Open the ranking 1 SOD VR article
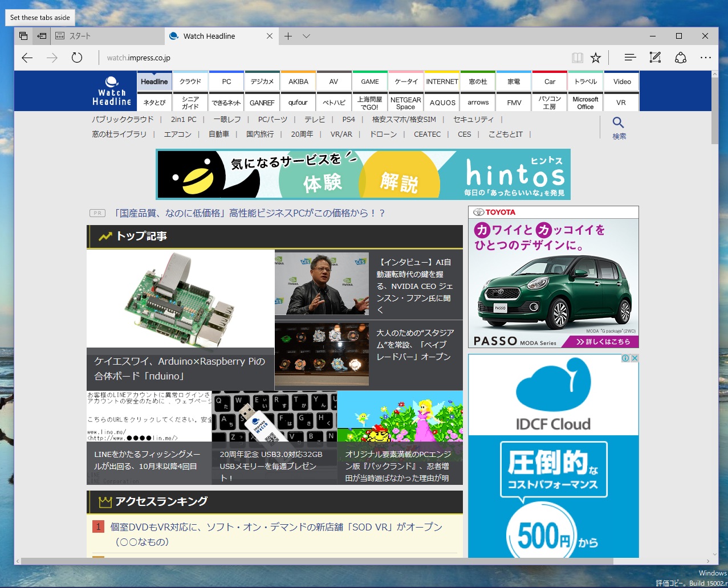Viewport: 728px width, 588px height. click(x=276, y=534)
